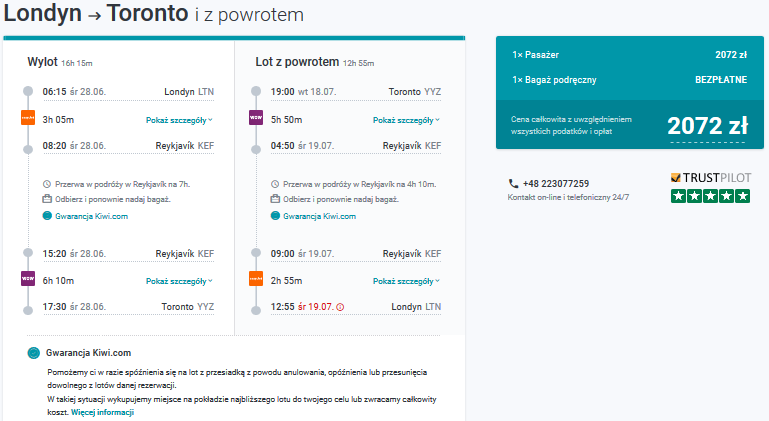Screen dimensions: 769x421
Task: Open Gwarancja Kiwi.com link in return layover
Action: (319, 216)
